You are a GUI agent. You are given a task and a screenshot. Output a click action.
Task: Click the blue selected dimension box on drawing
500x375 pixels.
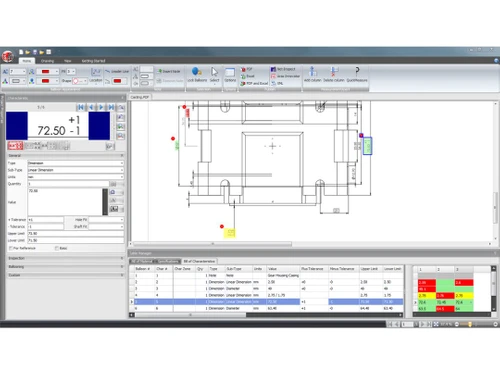367,146
